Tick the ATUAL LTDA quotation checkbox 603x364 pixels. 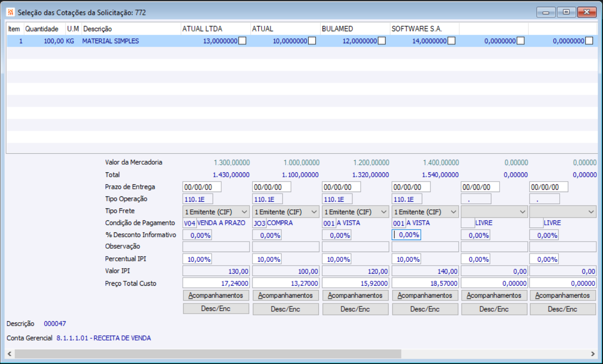pyautogui.click(x=242, y=41)
